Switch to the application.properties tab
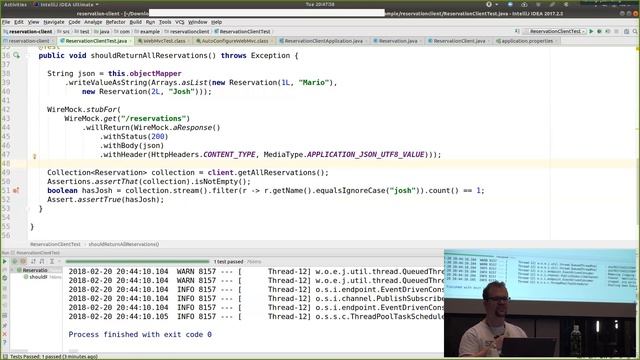Image resolution: width=640 pixels, height=360 pixels. pyautogui.click(x=527, y=41)
